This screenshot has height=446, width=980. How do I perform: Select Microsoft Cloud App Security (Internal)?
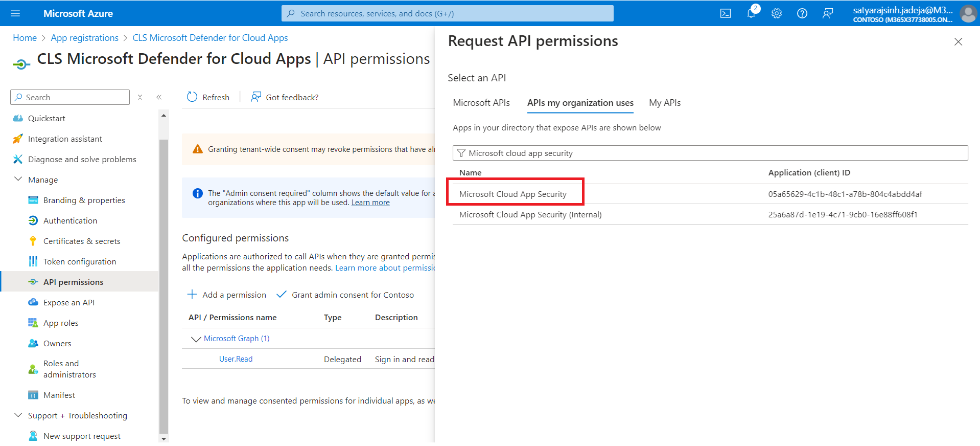click(530, 214)
